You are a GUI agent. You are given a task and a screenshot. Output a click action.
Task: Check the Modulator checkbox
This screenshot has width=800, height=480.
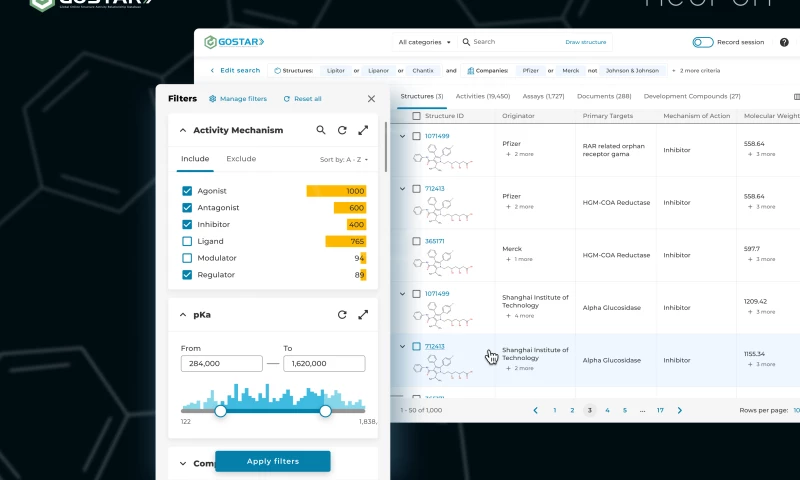click(187, 258)
